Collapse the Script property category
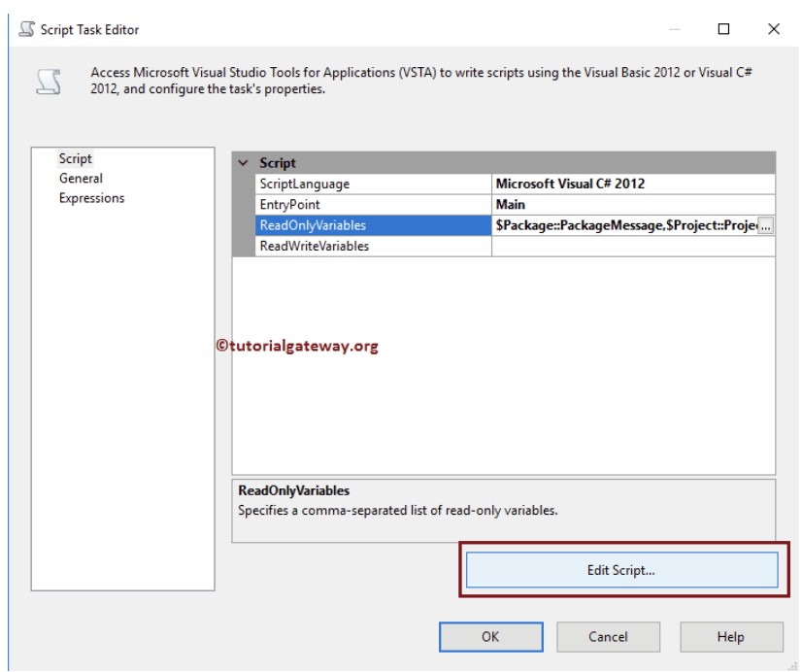Image resolution: width=802 pixels, height=672 pixels. 244,163
